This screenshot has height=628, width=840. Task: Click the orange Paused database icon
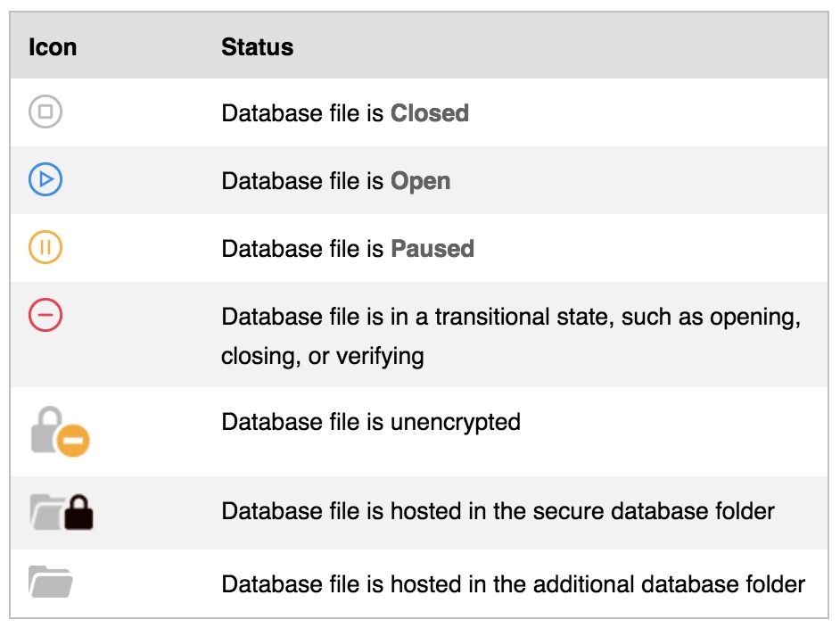click(x=45, y=247)
